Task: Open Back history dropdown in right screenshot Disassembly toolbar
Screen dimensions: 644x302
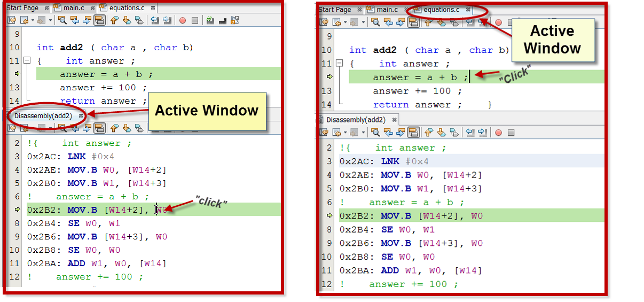Action: pyautogui.click(x=345, y=132)
